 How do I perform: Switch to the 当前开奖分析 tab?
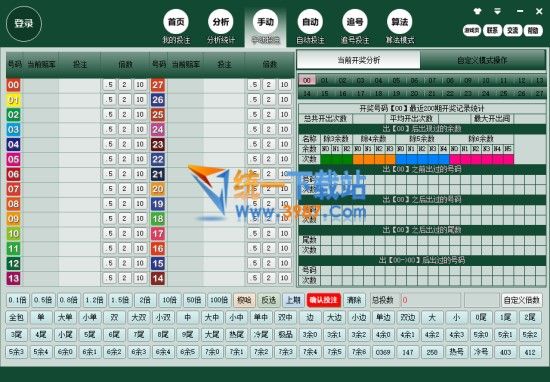tap(358, 60)
